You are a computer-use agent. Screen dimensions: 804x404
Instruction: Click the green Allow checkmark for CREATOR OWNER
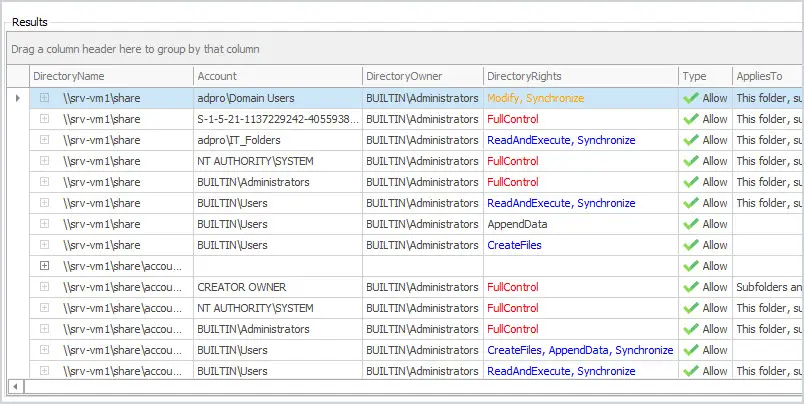coord(691,287)
